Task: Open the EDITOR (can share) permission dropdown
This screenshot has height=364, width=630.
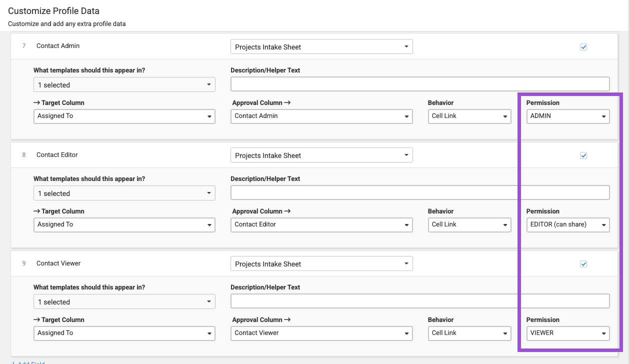Action: point(567,224)
